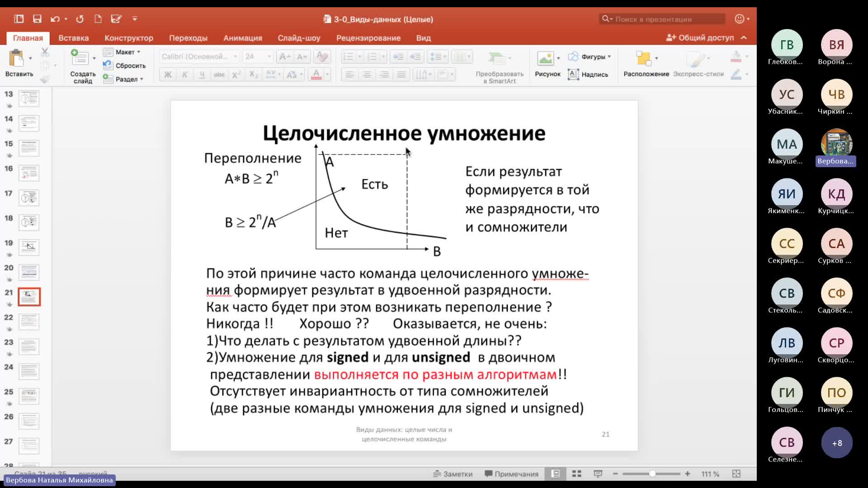Click the Примечания comments button
This screenshot has width=868, height=488.
(512, 474)
